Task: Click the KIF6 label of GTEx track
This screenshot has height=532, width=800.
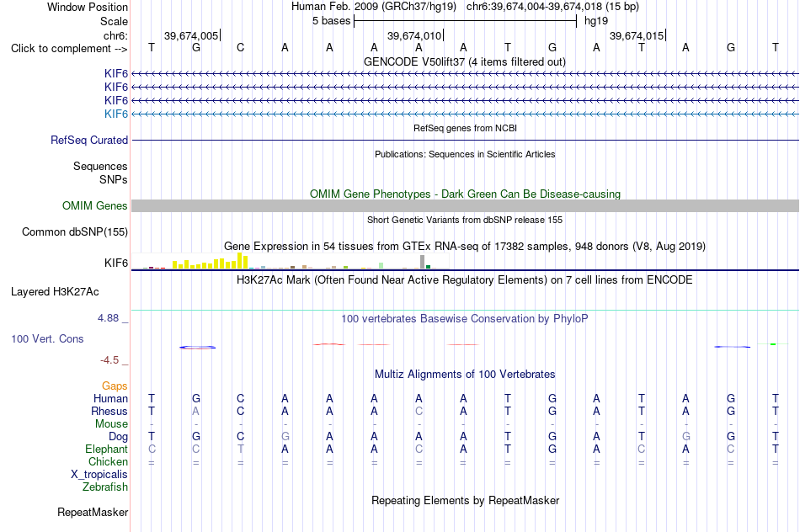Action: [116, 263]
